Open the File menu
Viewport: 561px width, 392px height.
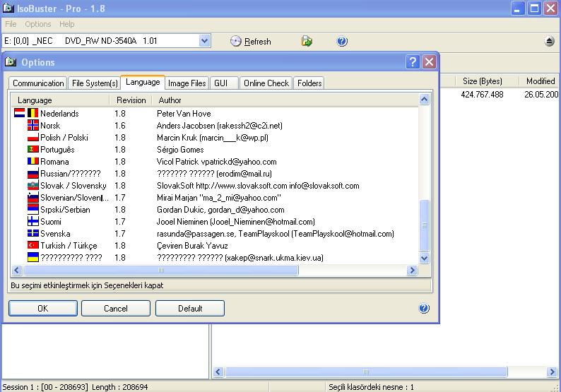coord(11,24)
